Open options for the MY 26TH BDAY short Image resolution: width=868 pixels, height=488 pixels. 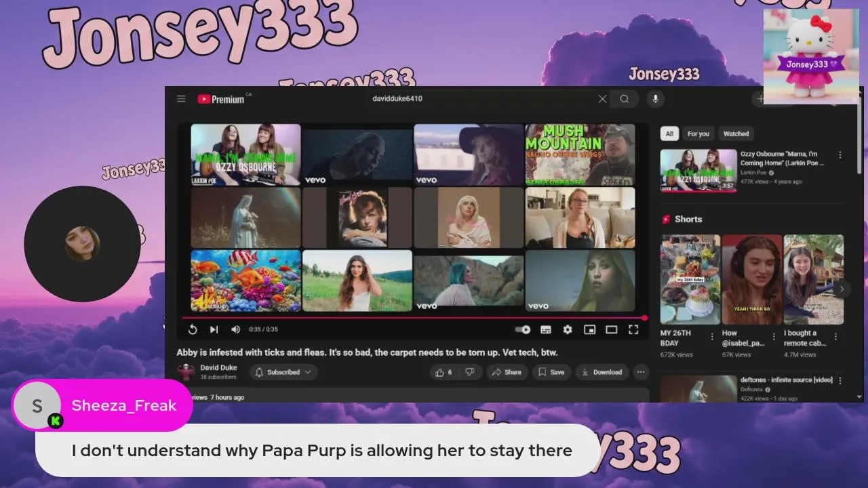click(x=712, y=337)
